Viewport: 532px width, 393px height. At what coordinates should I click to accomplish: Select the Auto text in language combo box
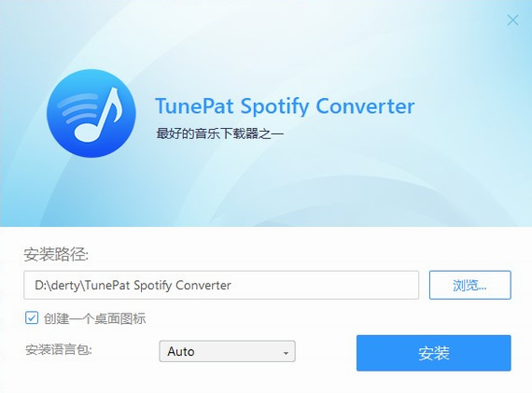(181, 352)
